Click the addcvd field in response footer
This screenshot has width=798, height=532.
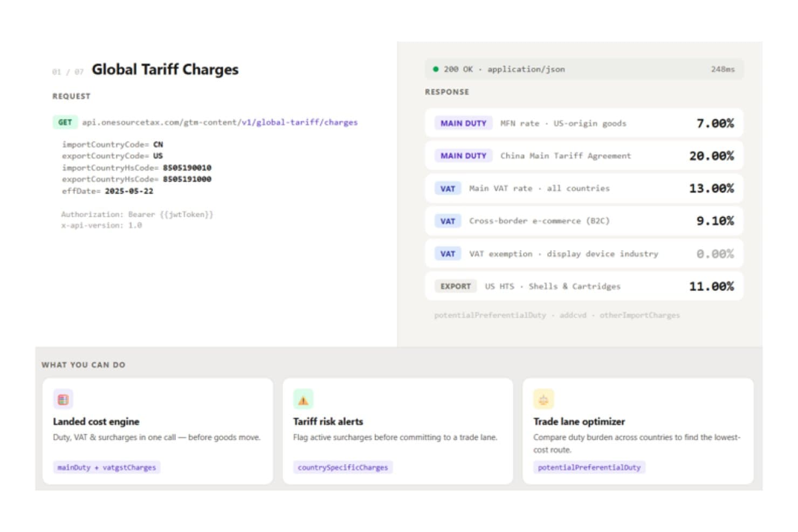click(573, 315)
